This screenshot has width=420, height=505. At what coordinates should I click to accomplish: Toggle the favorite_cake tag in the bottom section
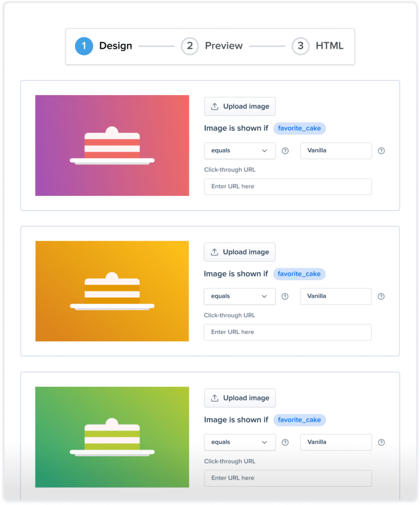(x=300, y=420)
